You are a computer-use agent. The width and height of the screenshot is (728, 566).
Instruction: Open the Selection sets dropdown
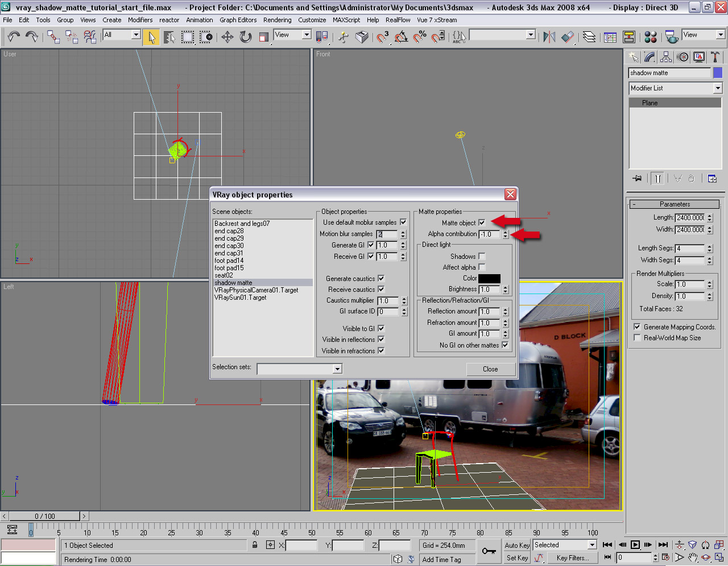(x=337, y=369)
